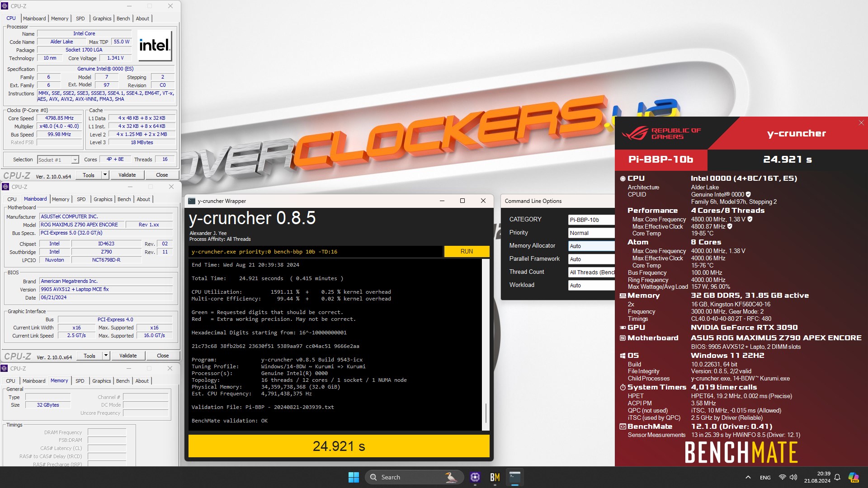This screenshot has height=488, width=868.
Task: Click the BenchMate taskbar icon
Action: [495, 477]
